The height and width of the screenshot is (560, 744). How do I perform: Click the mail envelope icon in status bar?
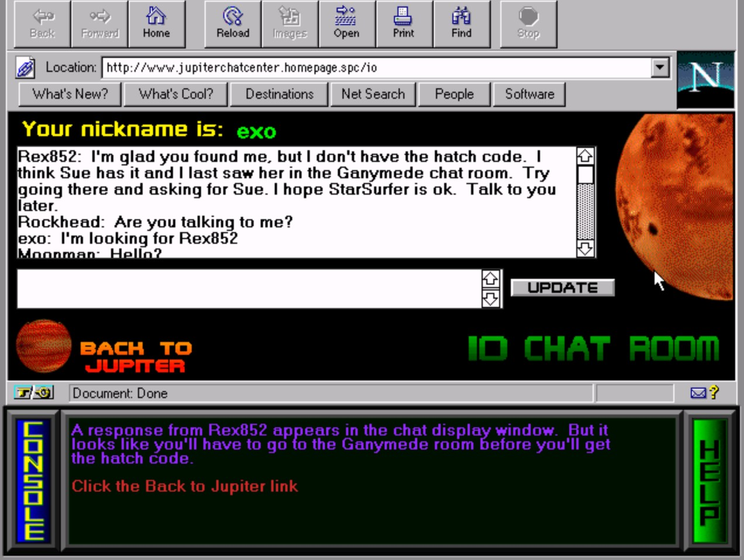click(x=698, y=393)
